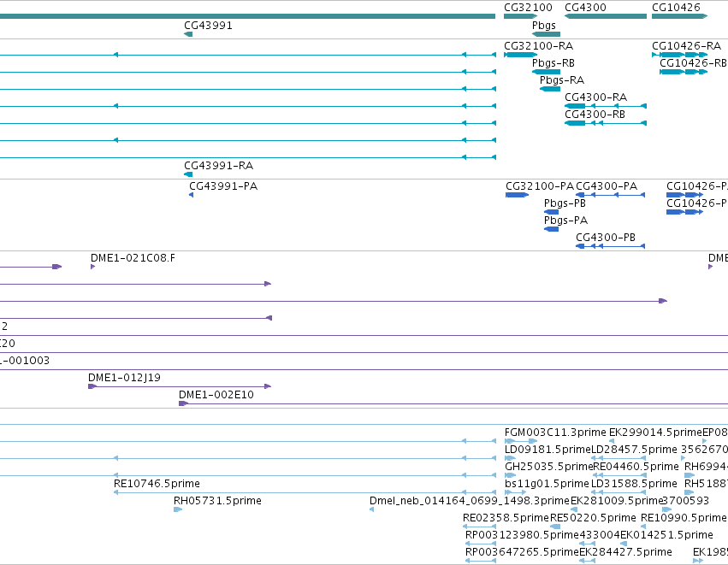Click the RH05731.5prime label text
The image size is (728, 565).
[x=217, y=501]
